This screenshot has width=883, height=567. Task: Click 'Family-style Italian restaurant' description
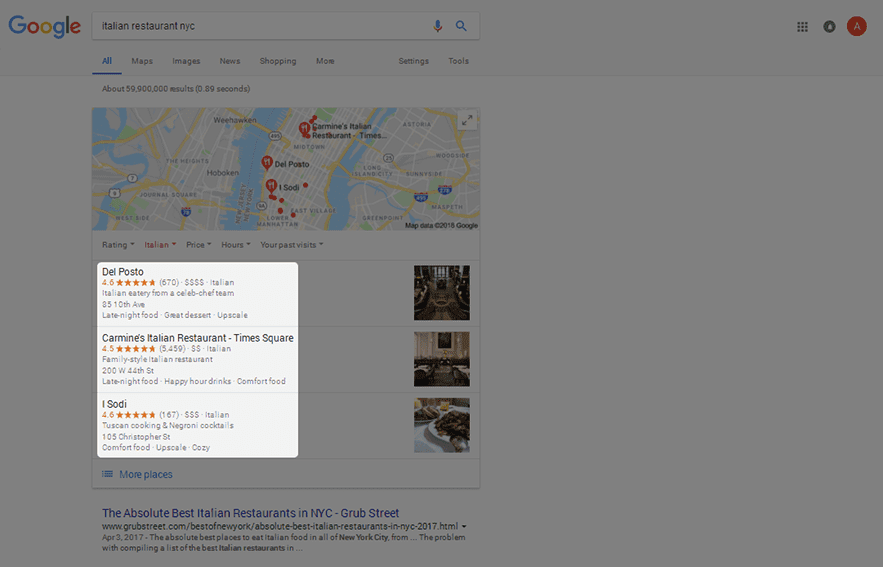157,359
